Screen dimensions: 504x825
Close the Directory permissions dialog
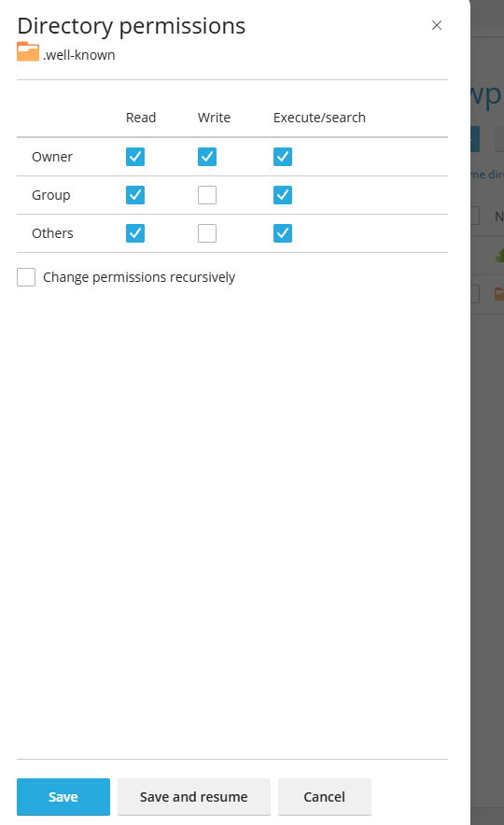tap(437, 25)
